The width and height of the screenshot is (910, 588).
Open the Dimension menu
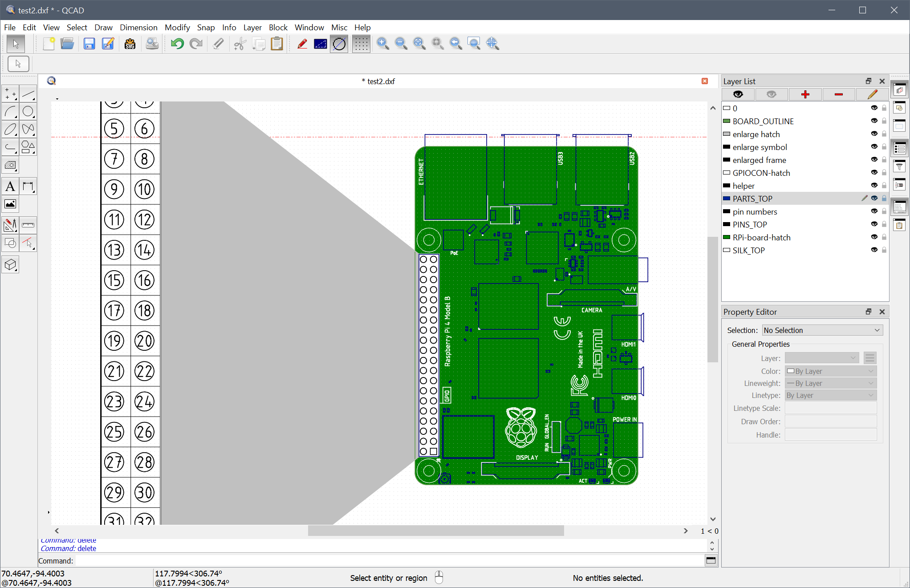tap(138, 28)
